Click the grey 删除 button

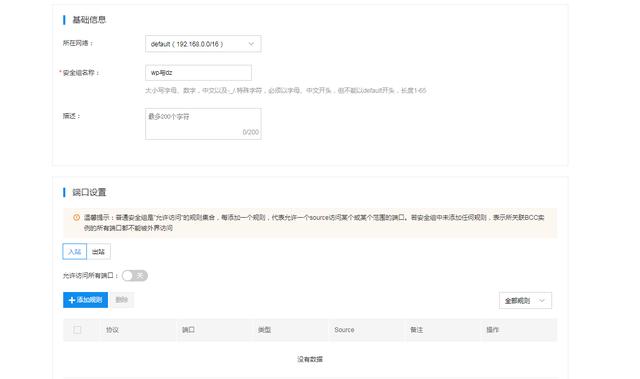click(122, 300)
